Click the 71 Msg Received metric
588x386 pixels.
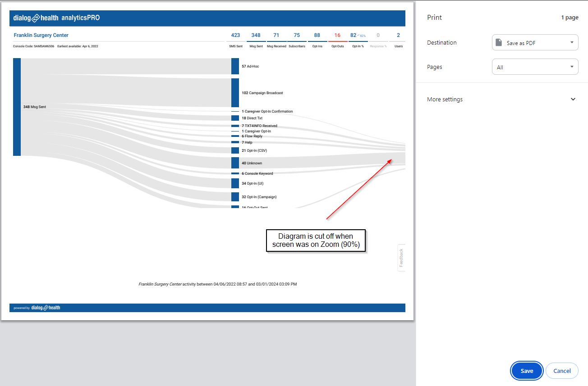276,40
